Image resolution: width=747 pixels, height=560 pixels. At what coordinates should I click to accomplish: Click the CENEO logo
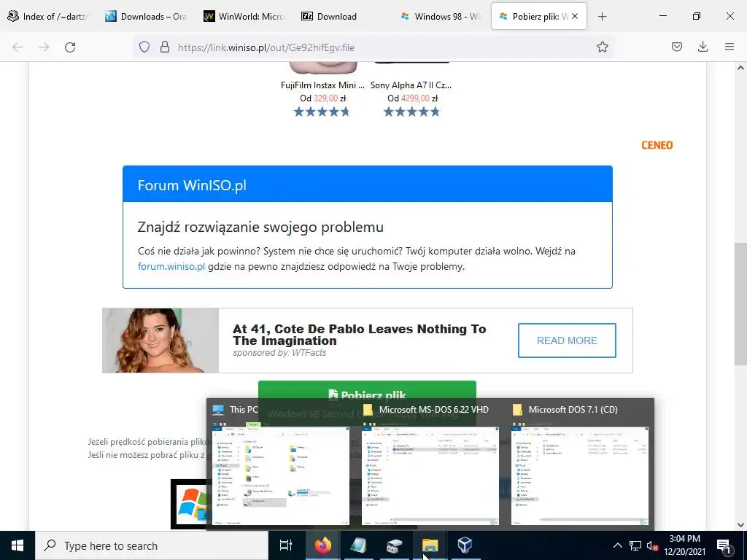[657, 145]
